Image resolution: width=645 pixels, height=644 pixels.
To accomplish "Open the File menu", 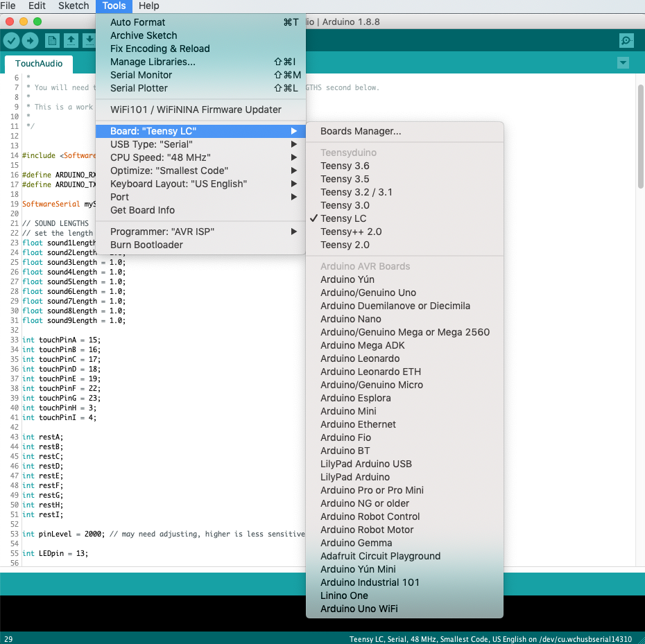I will click(8, 6).
